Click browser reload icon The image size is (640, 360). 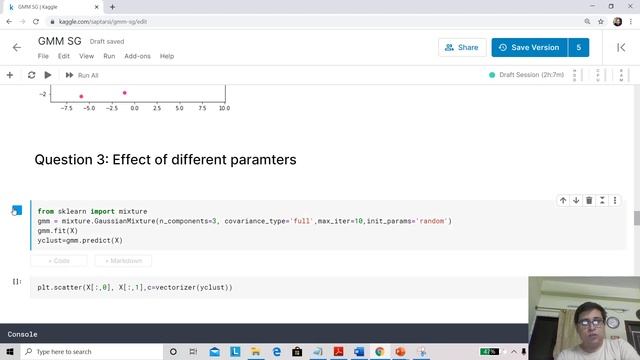[36, 22]
